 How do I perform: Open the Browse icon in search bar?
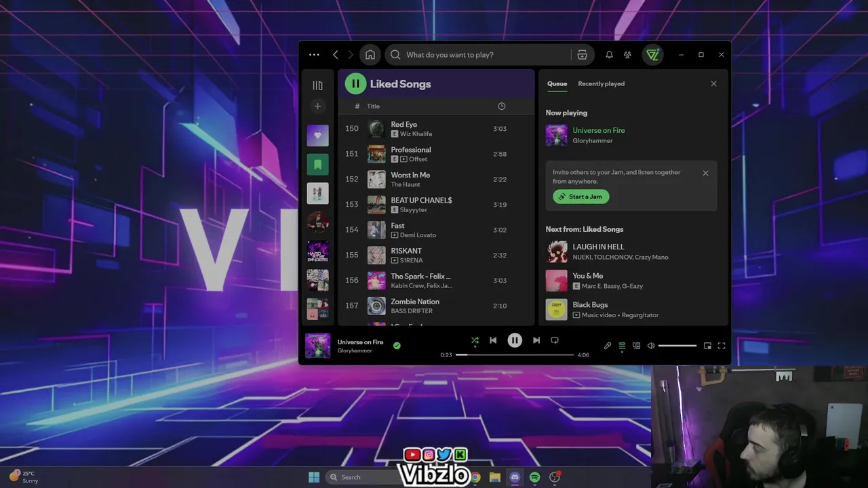tap(582, 55)
